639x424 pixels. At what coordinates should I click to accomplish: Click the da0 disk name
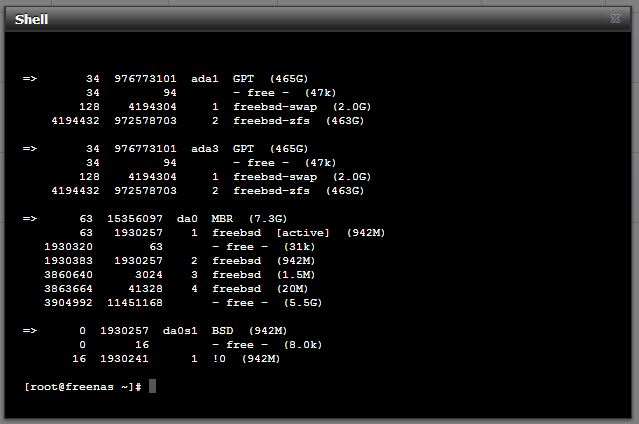(187, 219)
